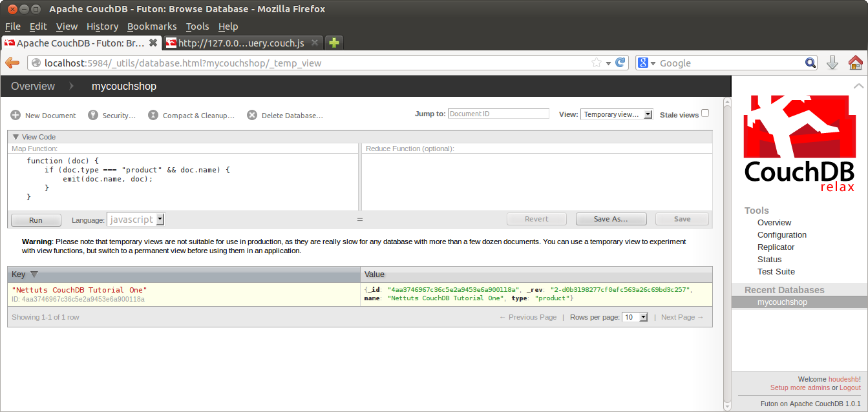Sort results using the Key column triangle
Screen dimensions: 868x412
[34, 274]
